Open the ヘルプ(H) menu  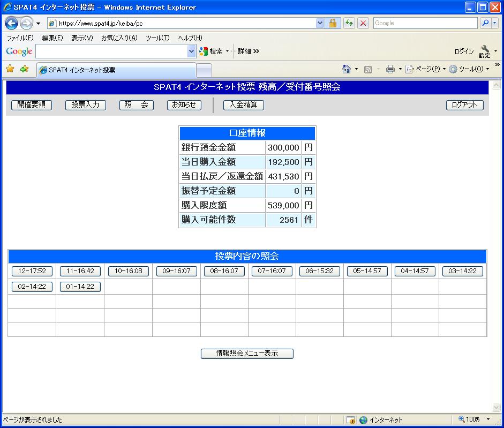pyautogui.click(x=190, y=38)
